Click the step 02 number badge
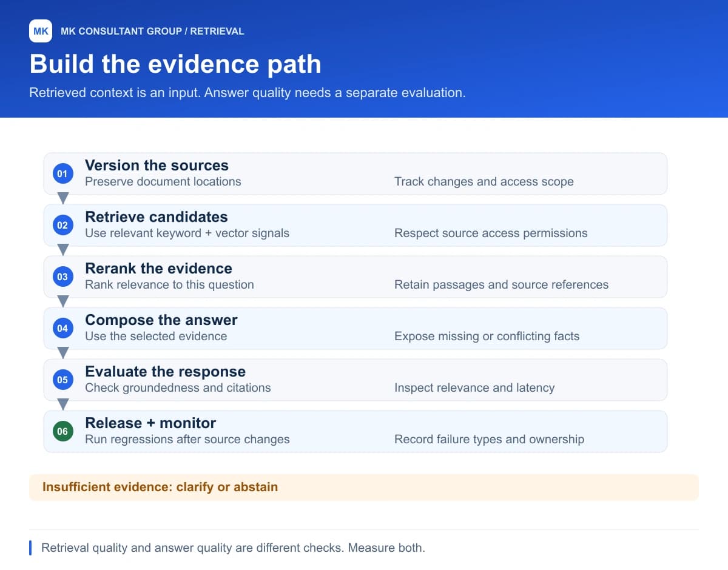The image size is (728, 570). pos(62,225)
